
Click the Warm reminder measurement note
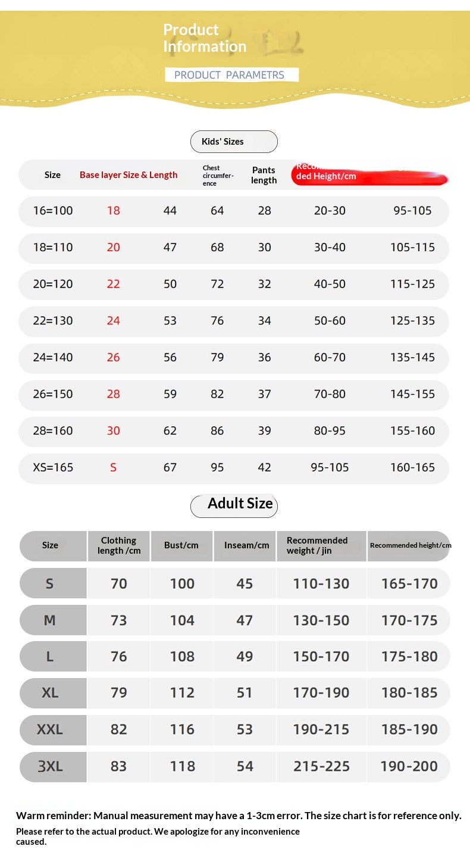tap(238, 816)
